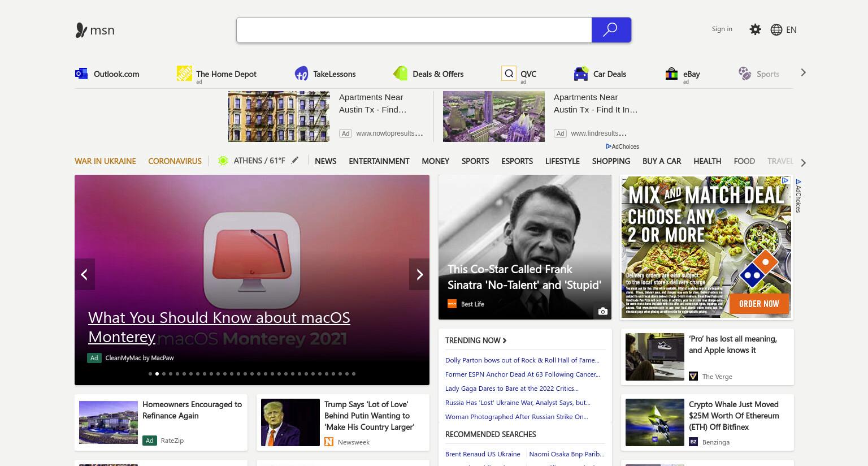
Task: Show more categories in navigation bar
Action: click(803, 163)
